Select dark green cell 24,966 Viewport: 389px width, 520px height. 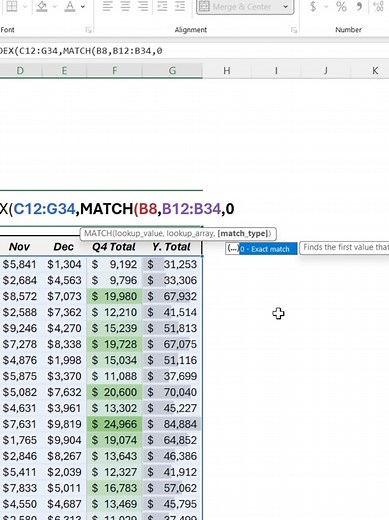click(x=114, y=424)
